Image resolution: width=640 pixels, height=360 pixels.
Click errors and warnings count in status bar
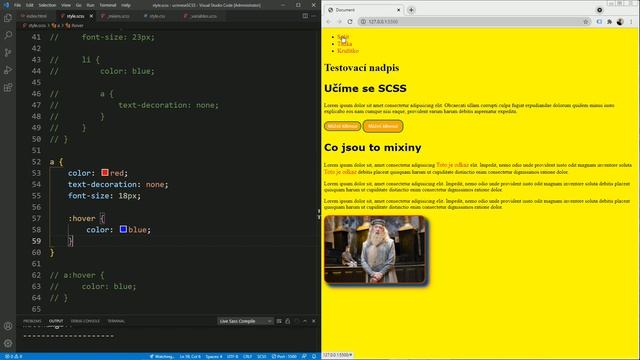point(13,356)
